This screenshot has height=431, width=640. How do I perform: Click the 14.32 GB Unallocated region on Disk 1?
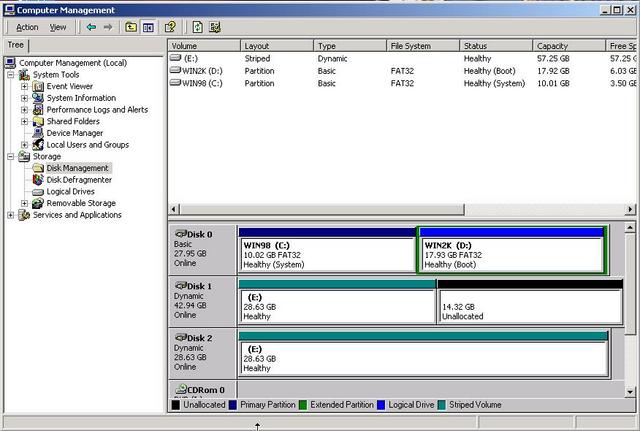(x=530, y=307)
